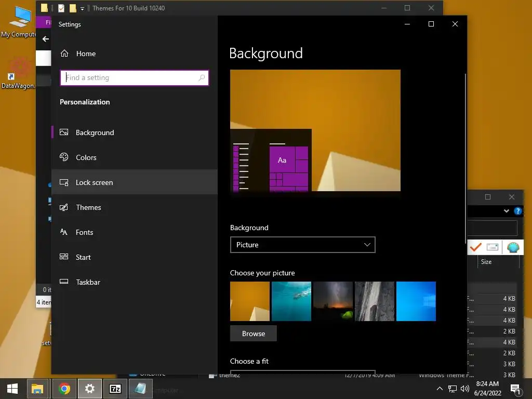532x399 pixels.
Task: Open the Colors settings page
Action: 135,157
